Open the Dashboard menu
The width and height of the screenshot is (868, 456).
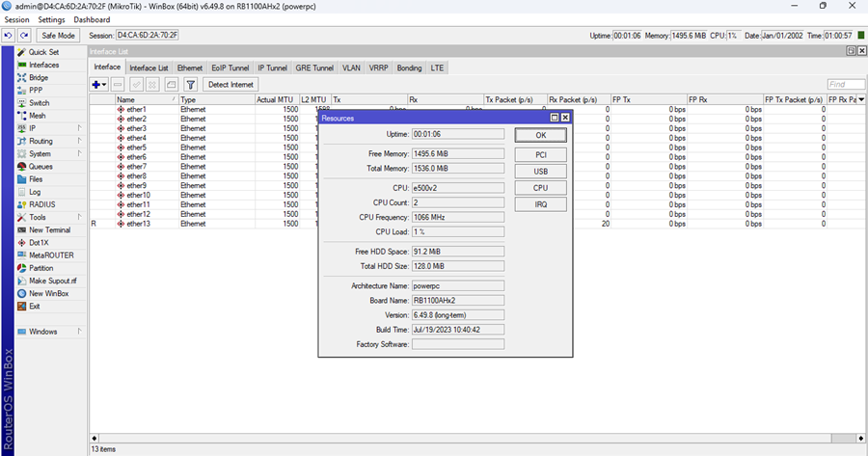(x=92, y=19)
